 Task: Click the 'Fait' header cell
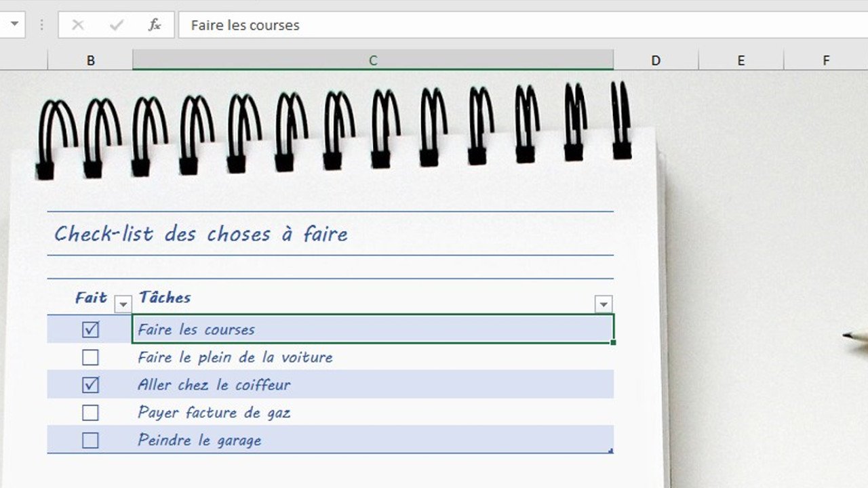[90, 297]
